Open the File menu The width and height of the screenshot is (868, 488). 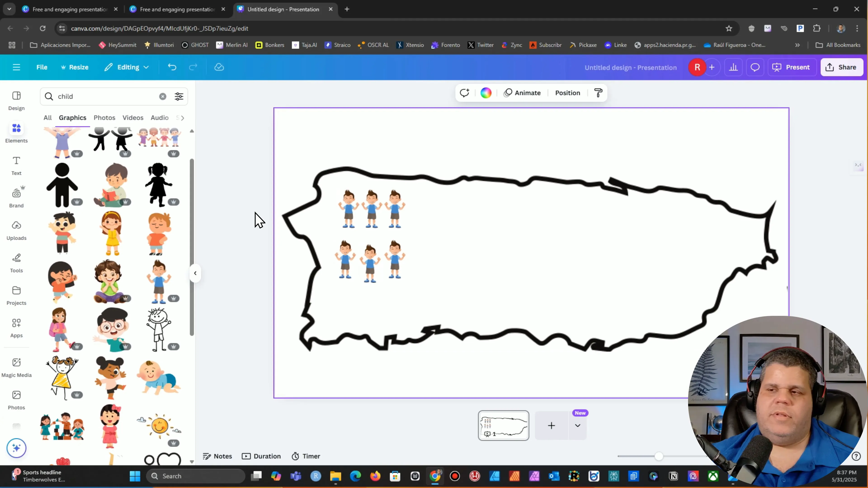[42, 67]
